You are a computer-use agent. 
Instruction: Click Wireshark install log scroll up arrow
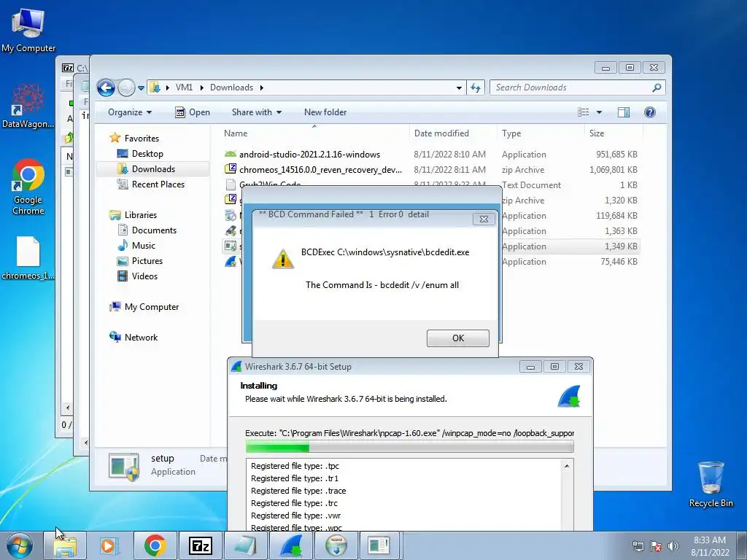pos(566,466)
